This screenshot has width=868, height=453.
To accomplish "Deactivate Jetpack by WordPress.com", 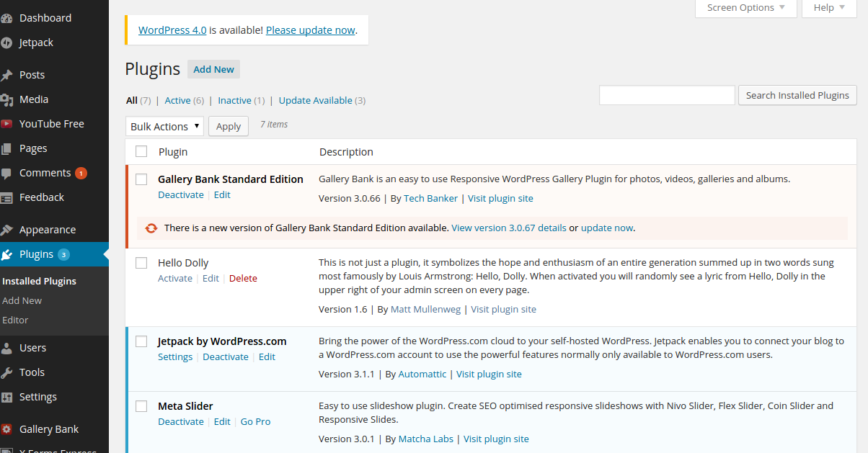I will pos(226,357).
